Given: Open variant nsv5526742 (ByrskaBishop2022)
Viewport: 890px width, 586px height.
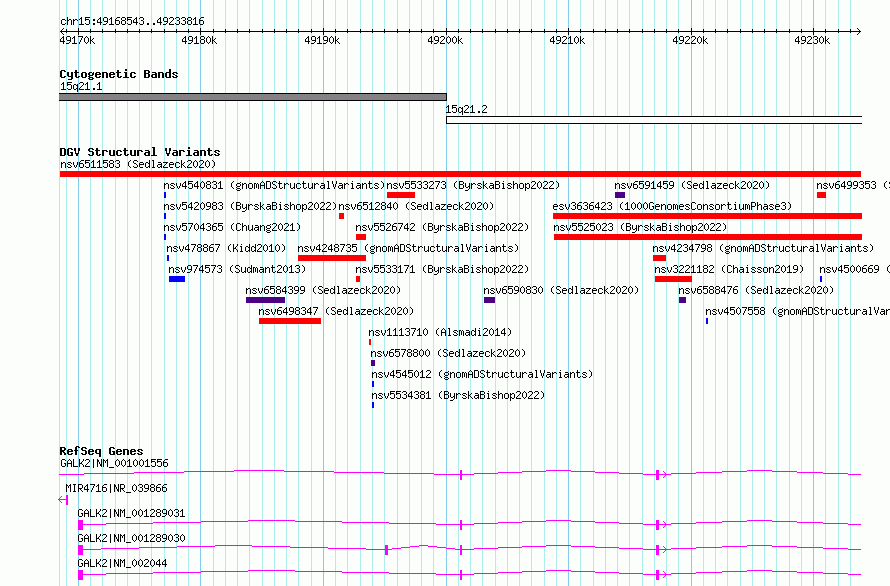Looking at the screenshot, I should [442, 227].
